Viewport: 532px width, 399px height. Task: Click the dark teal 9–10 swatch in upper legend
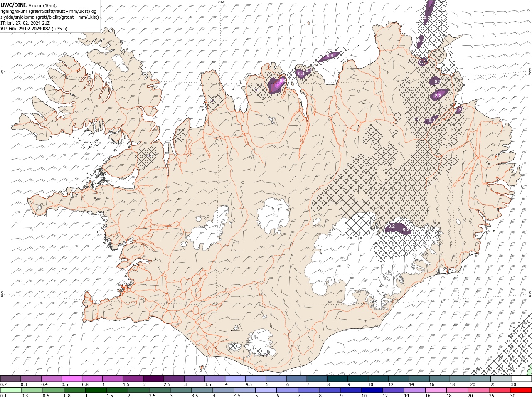[358, 379]
